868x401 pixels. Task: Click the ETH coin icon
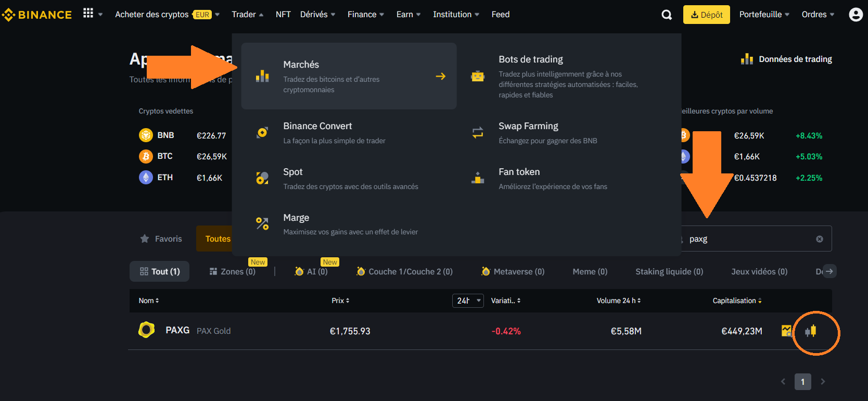(146, 178)
